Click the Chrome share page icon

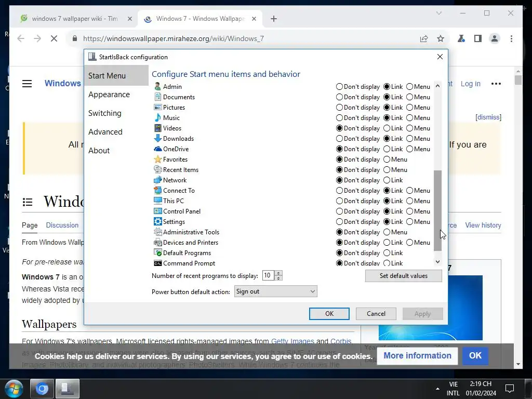pyautogui.click(x=424, y=38)
